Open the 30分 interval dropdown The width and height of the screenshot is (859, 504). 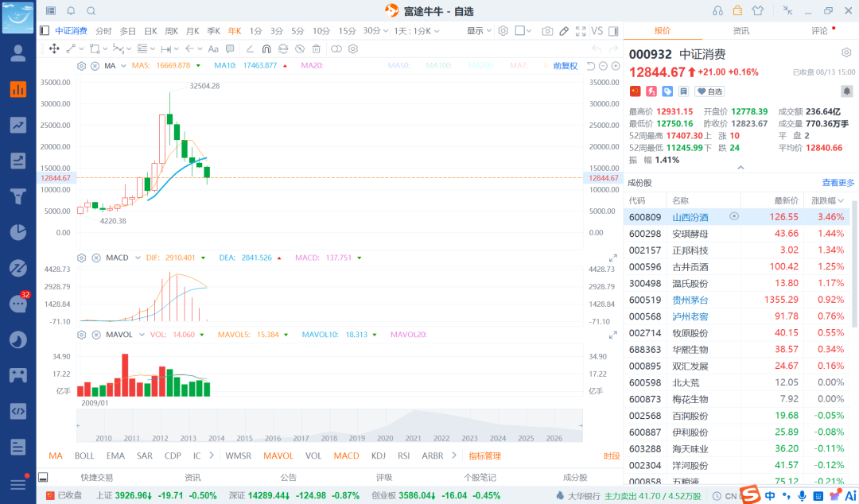(375, 31)
